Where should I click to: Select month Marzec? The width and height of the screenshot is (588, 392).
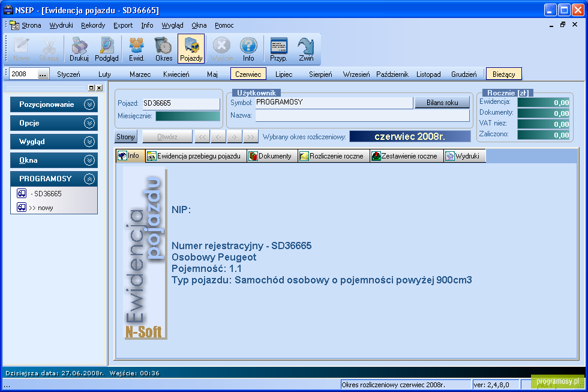click(x=140, y=74)
